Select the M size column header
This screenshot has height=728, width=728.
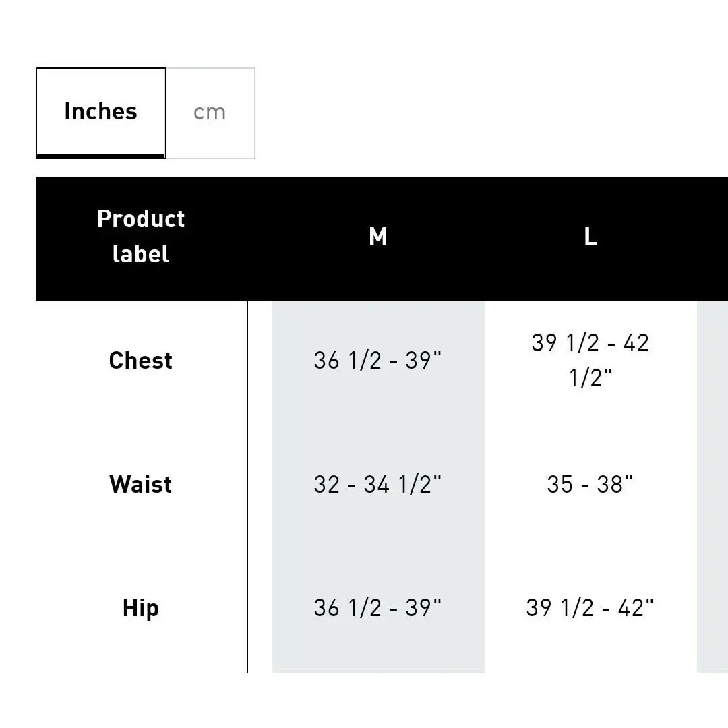(x=378, y=237)
